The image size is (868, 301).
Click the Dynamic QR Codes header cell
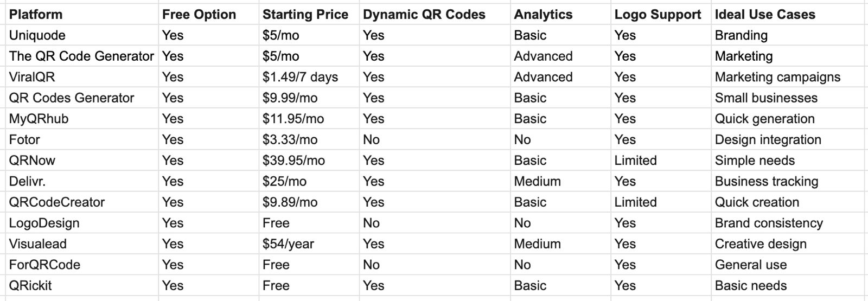(424, 15)
